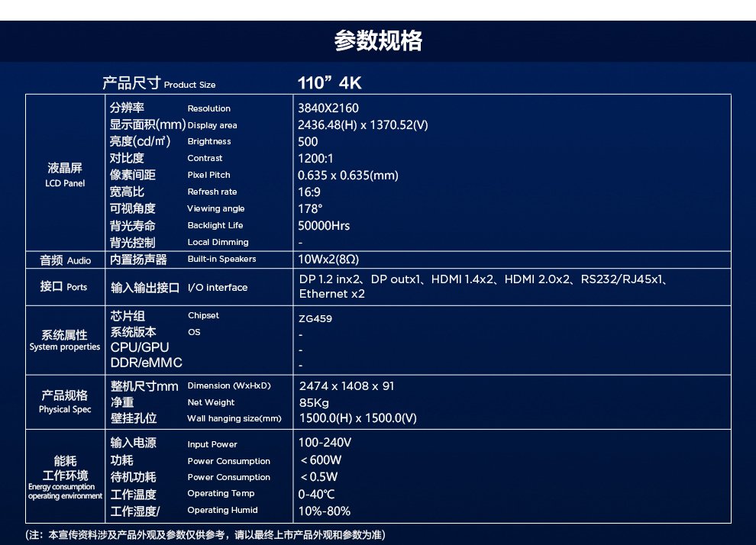Select the 50000Hrs backlight life value
This screenshot has width=756, height=545.
pyautogui.click(x=323, y=226)
